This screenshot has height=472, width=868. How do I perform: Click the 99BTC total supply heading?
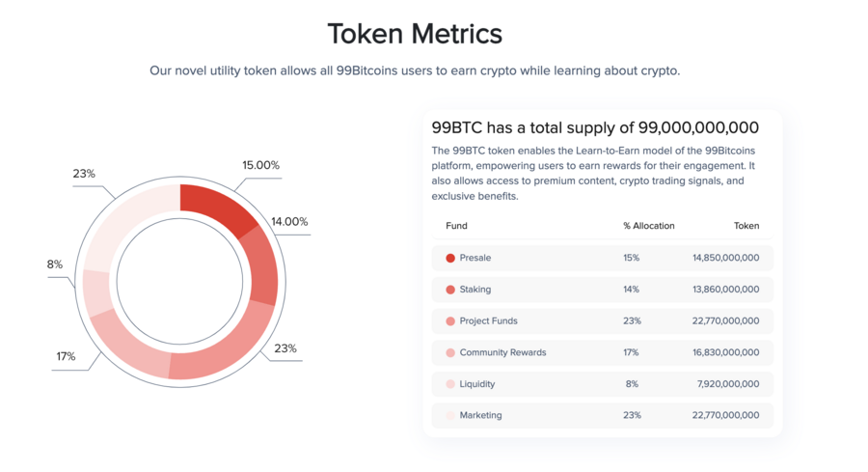[x=595, y=127]
